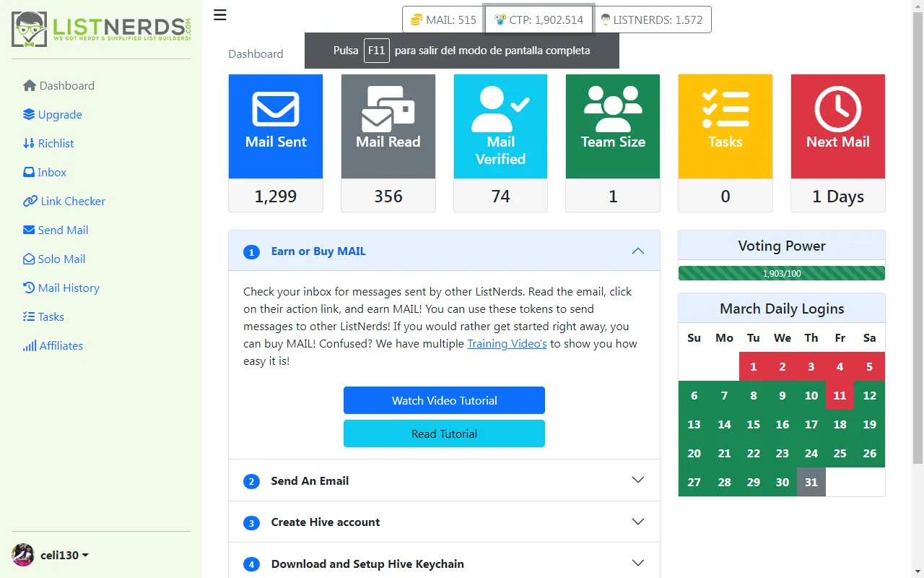Screen dimensions: 924x578
Task: Click the Solo Mail open-envelope icon
Action: click(29, 259)
